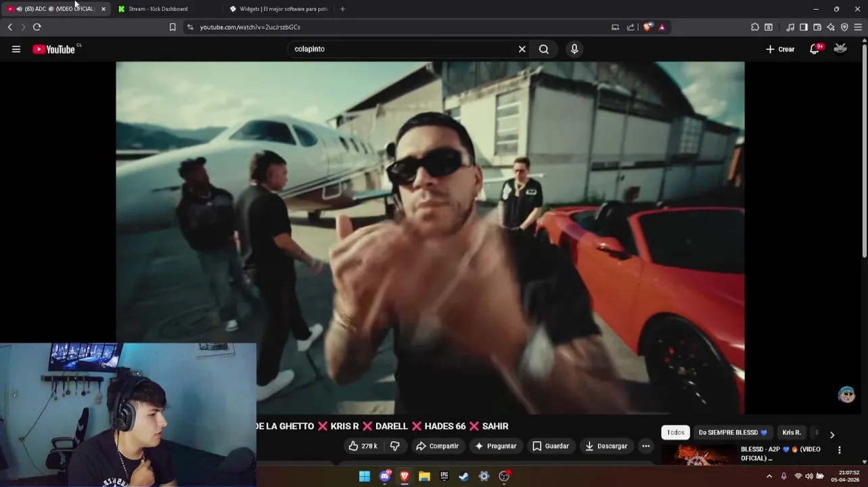Image resolution: width=868 pixels, height=487 pixels.
Task: Bookmark this page icon
Action: (173, 27)
